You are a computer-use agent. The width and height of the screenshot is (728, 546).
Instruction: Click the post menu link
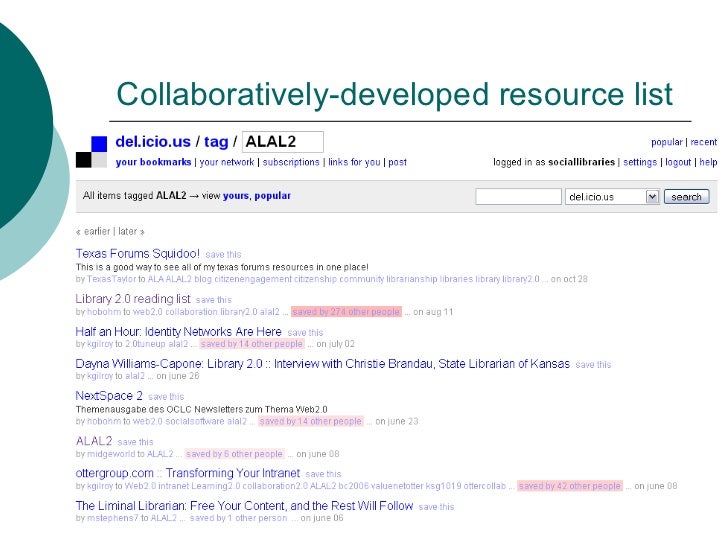tap(397, 162)
